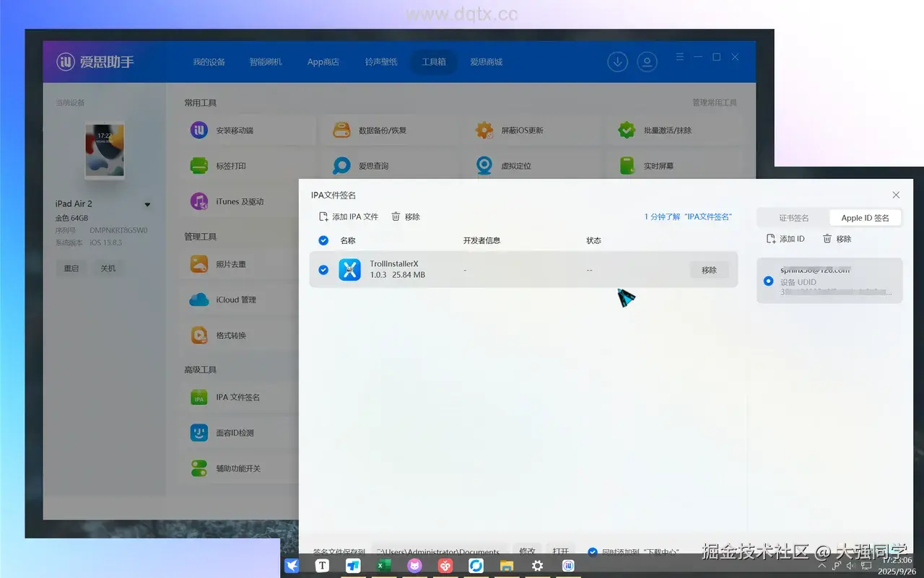This screenshot has height=578, width=924.
Task: Click the 开发者信息 column header
Action: click(481, 240)
